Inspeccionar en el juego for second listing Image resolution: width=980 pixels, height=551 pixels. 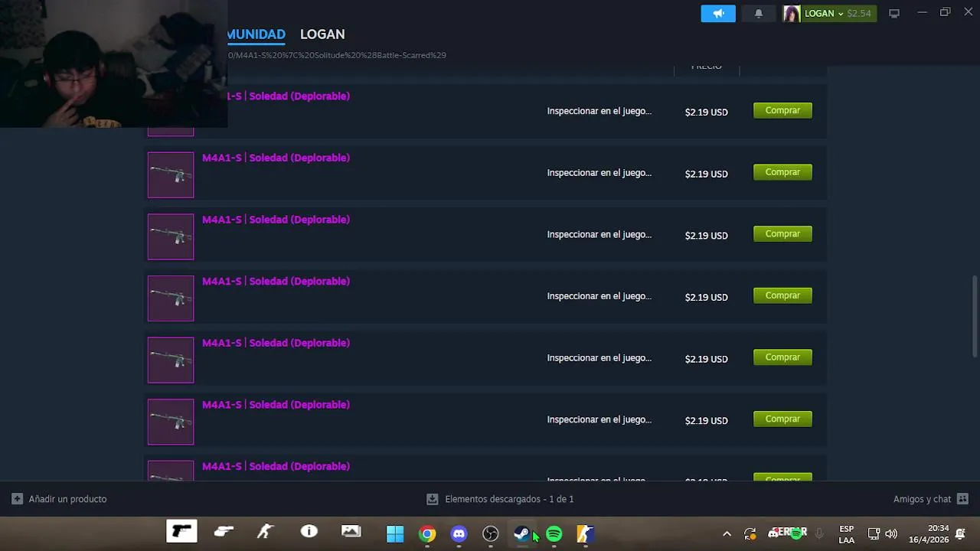pos(599,173)
